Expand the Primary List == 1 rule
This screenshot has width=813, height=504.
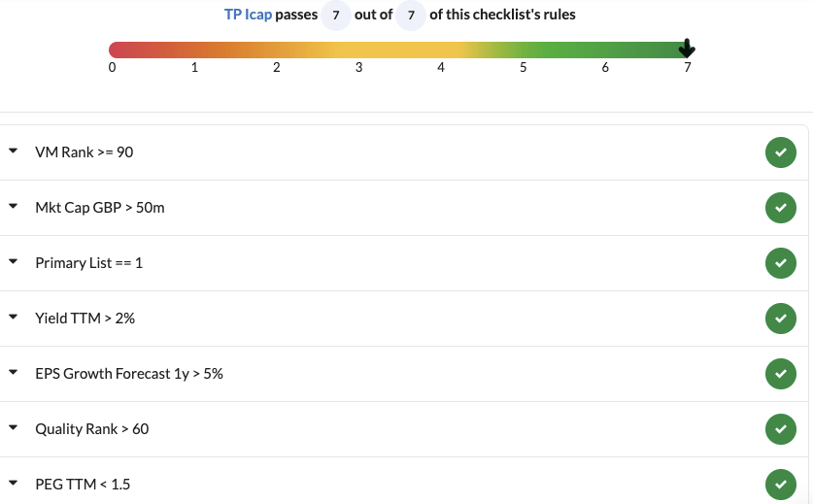point(14,263)
